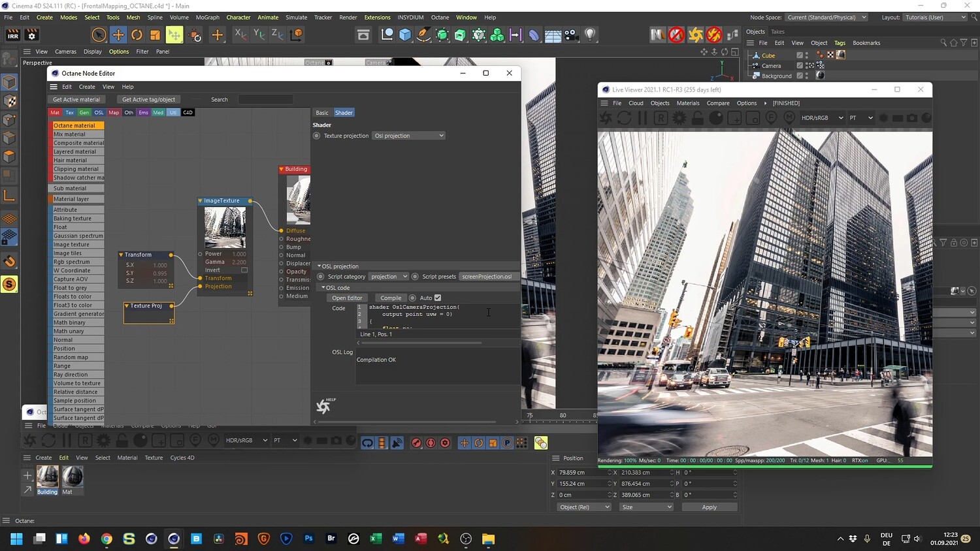The width and height of the screenshot is (980, 551).
Task: Select the Scale tool in the top toolbar
Action: click(x=155, y=35)
